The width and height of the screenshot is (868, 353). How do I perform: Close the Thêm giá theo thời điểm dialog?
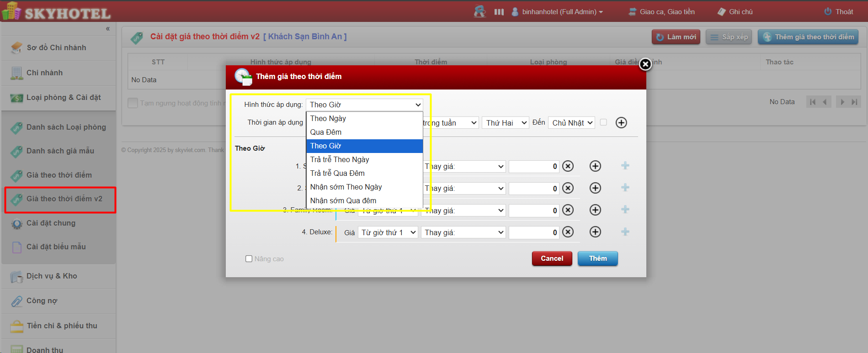click(645, 64)
